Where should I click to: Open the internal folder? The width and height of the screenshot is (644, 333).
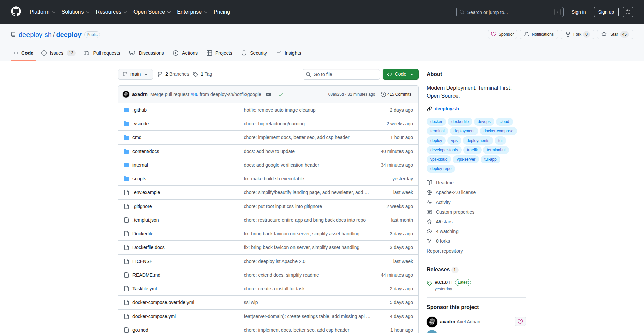coord(140,165)
